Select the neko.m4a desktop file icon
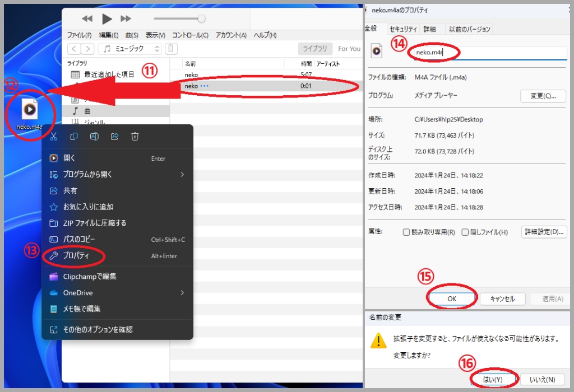The width and height of the screenshot is (574, 392). coord(30,114)
